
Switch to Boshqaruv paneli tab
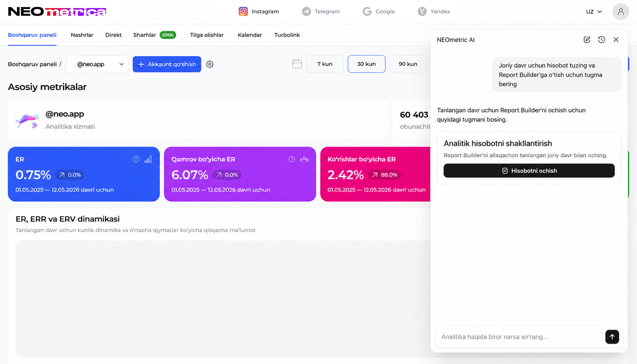[x=32, y=35]
